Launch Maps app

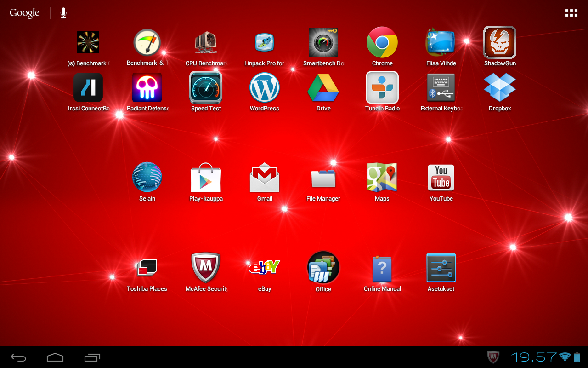(x=382, y=177)
